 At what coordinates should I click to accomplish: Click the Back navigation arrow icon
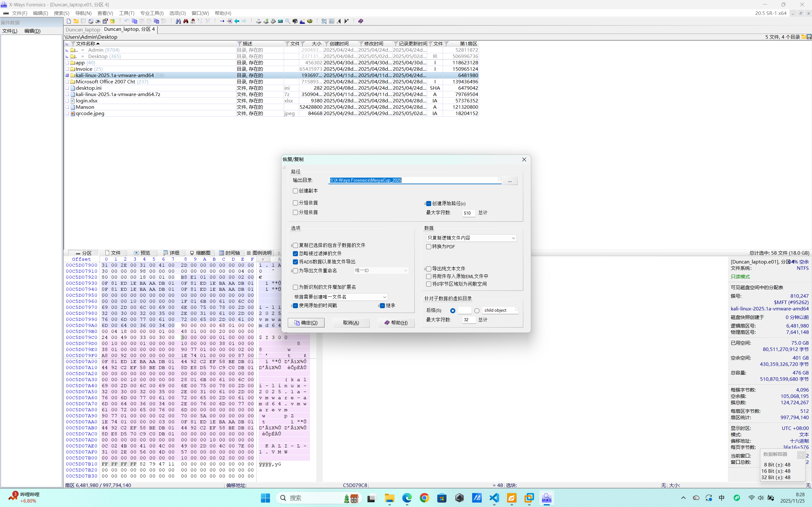(x=237, y=21)
